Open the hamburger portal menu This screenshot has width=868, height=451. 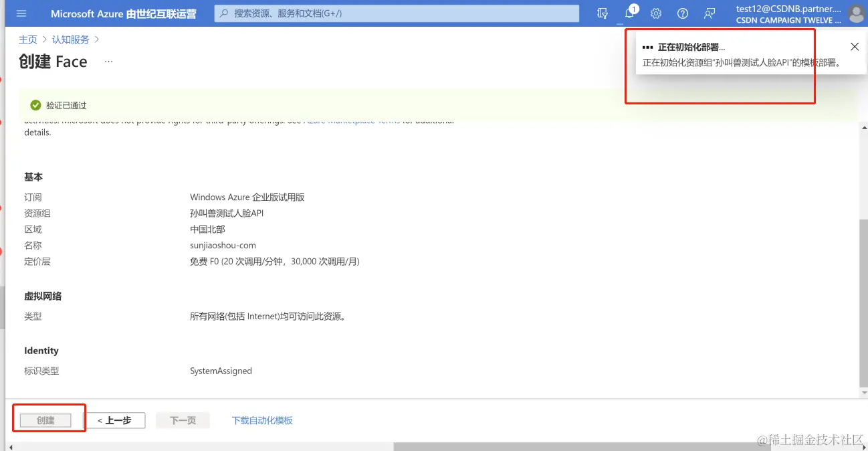tap(21, 13)
